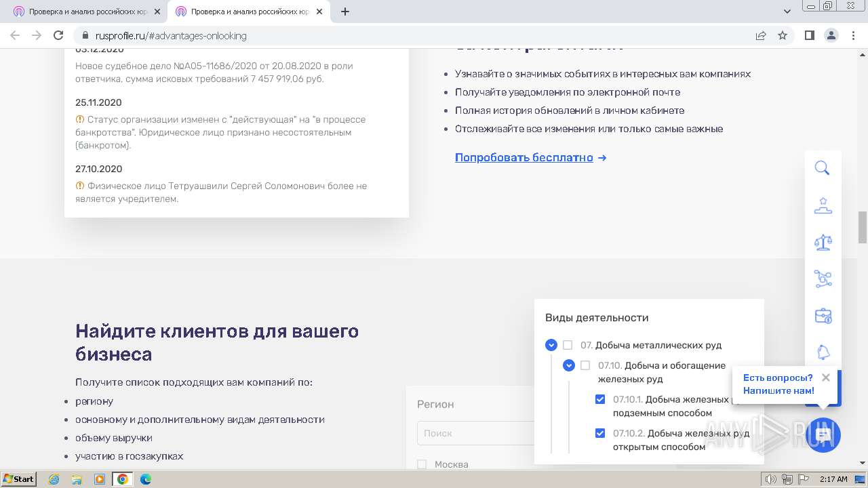Click the region 'Поиск' search field
The width and height of the screenshot is (868, 488).
pyautogui.click(x=475, y=433)
